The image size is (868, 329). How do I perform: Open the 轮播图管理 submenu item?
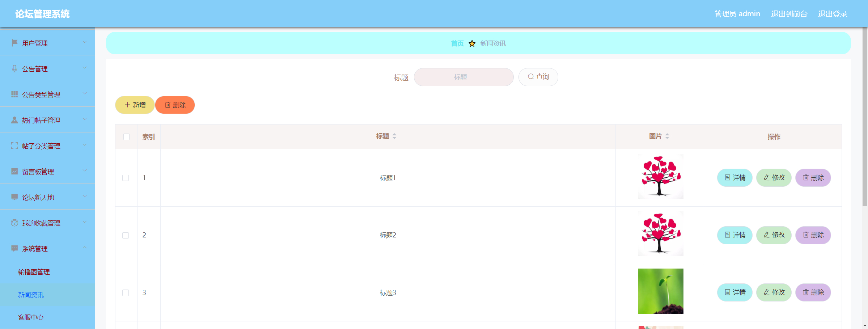pos(47,272)
